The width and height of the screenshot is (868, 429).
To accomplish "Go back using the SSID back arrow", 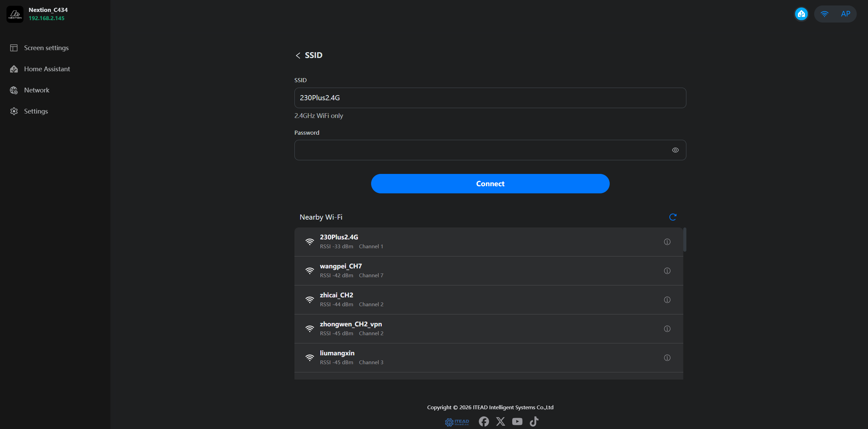I will tap(298, 55).
